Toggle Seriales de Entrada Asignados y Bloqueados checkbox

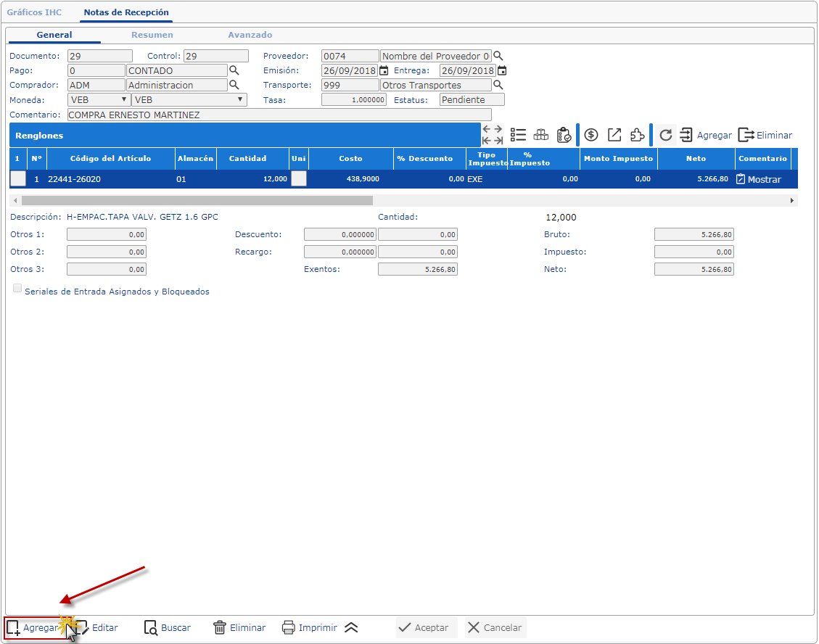tap(17, 289)
